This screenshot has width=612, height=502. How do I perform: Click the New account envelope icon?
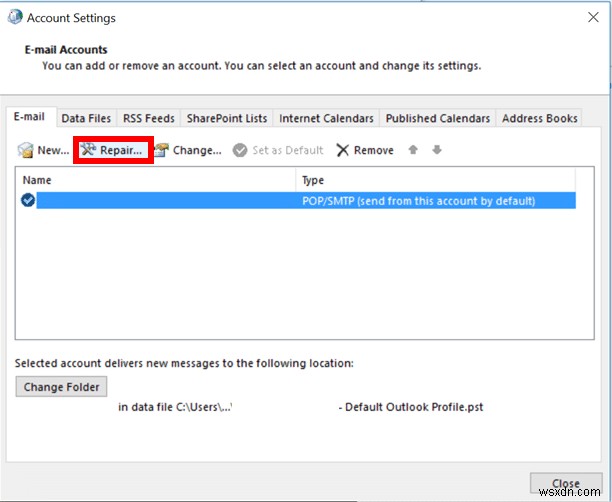point(25,150)
